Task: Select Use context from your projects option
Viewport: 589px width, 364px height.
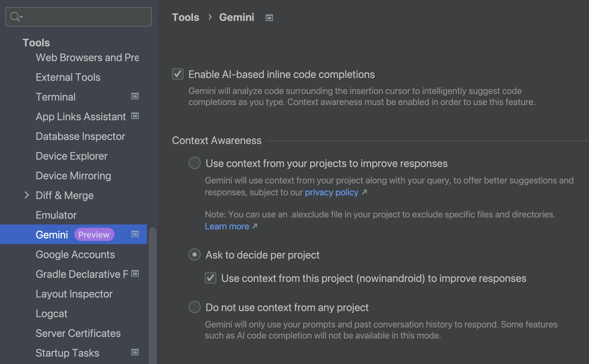Action: [x=195, y=163]
